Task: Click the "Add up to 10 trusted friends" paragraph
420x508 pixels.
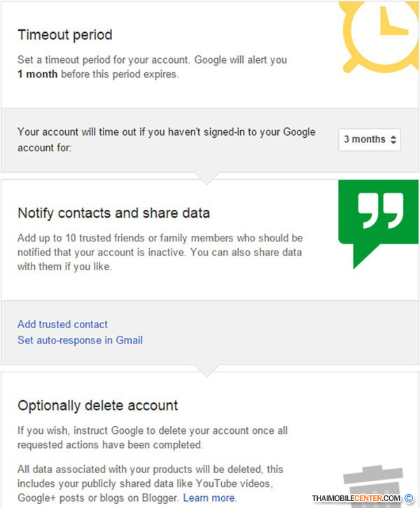Action: (160, 252)
